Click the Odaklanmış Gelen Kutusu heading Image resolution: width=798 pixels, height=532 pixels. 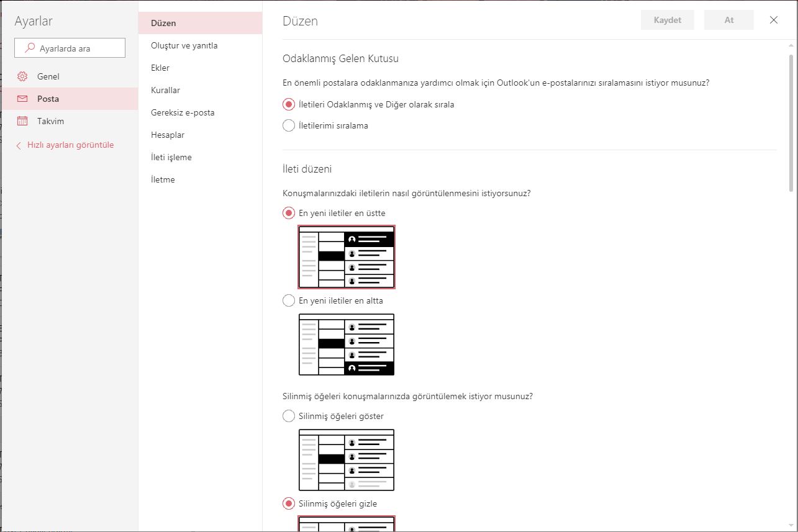coord(340,59)
